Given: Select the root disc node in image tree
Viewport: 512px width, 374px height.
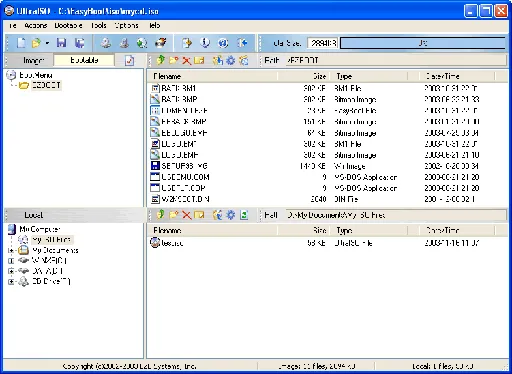Looking at the screenshot, I should click(x=36, y=75).
